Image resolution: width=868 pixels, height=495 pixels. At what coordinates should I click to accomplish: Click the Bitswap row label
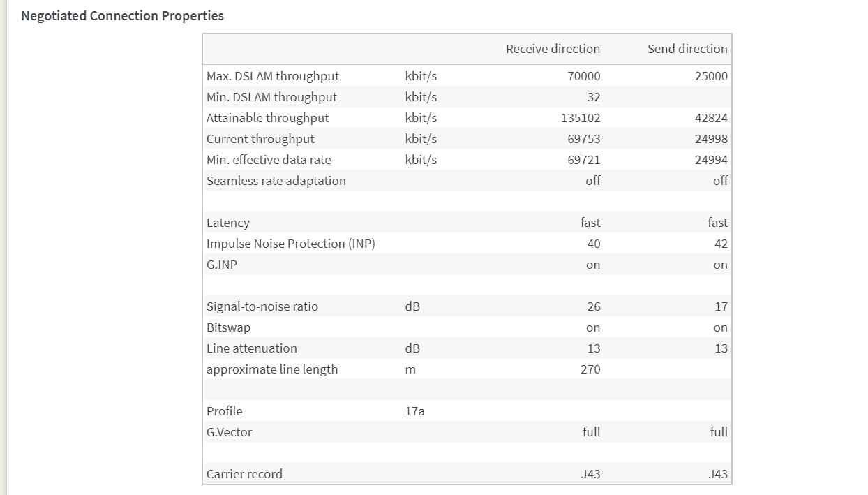[x=228, y=327]
